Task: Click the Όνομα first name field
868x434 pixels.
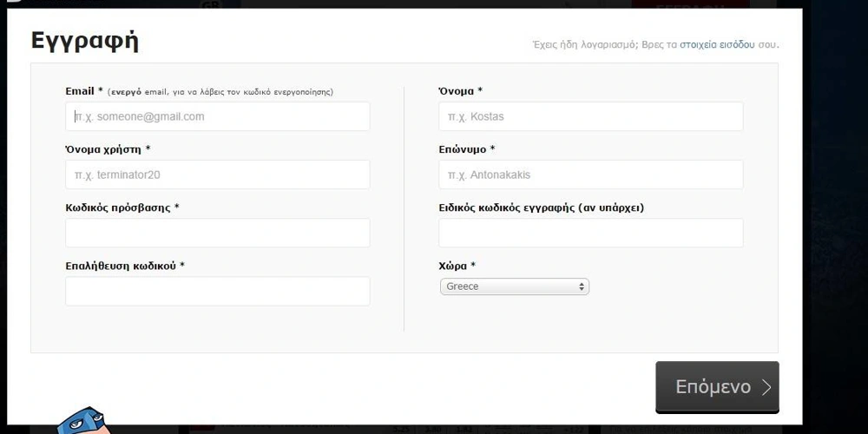Action: 590,116
